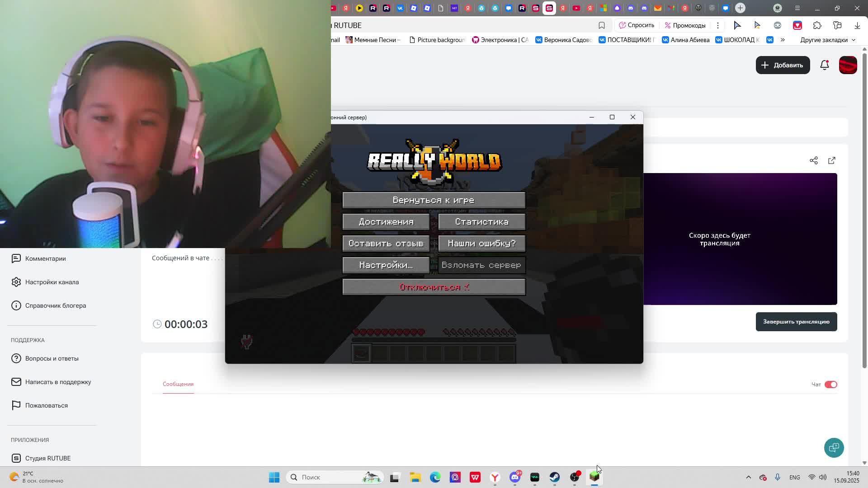Toggle the Чат switch off
Screen dimensions: 868x488
(x=830, y=385)
